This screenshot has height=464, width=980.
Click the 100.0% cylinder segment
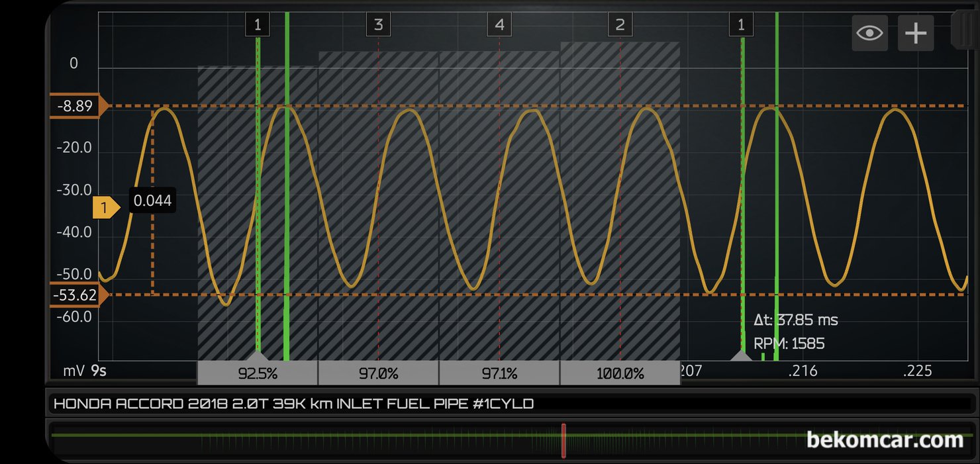pos(620,373)
